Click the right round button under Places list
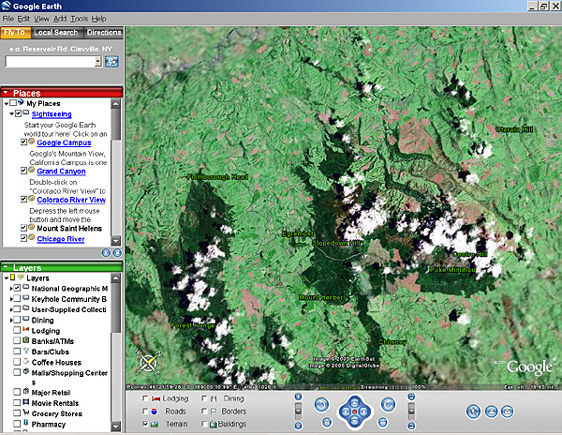 click(118, 253)
